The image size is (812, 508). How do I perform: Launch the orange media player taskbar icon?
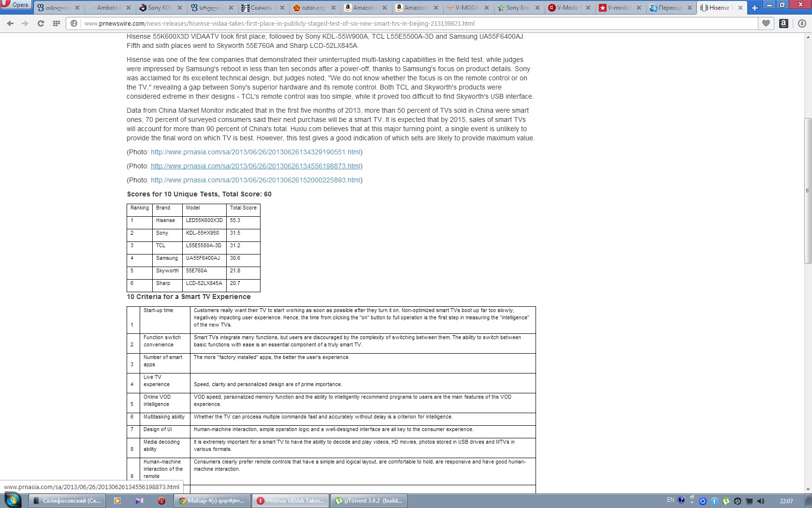pos(117,501)
